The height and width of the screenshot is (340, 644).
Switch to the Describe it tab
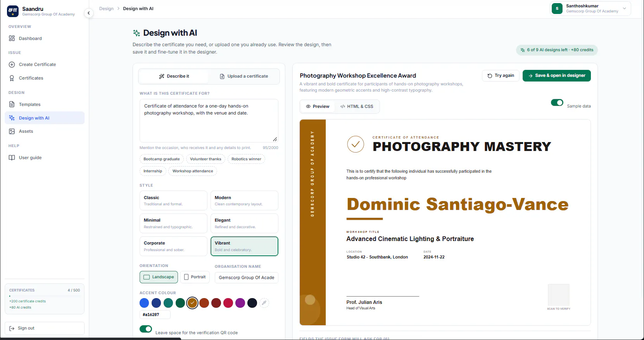click(174, 76)
